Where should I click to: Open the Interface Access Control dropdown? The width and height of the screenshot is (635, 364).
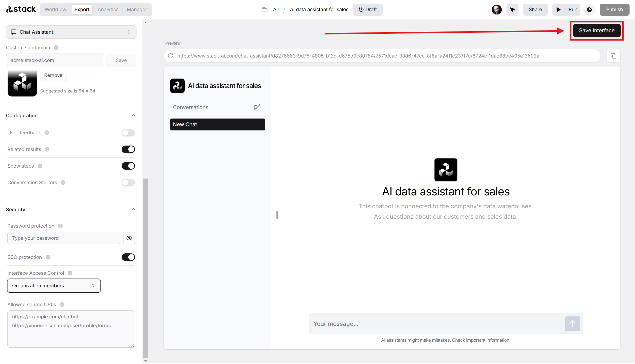[54, 286]
